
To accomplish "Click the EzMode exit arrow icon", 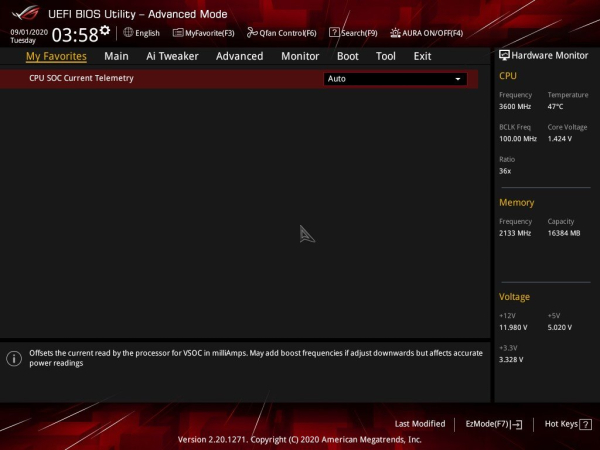I will (516, 424).
